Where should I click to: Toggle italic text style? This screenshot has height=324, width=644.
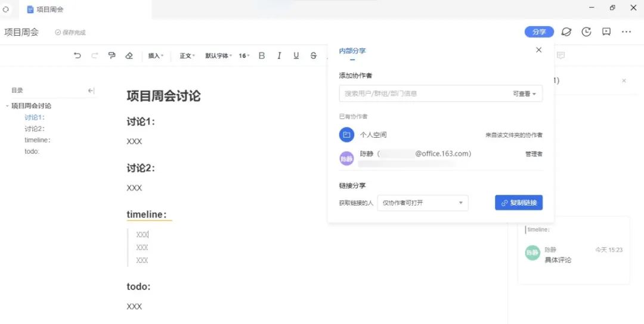pyautogui.click(x=278, y=55)
